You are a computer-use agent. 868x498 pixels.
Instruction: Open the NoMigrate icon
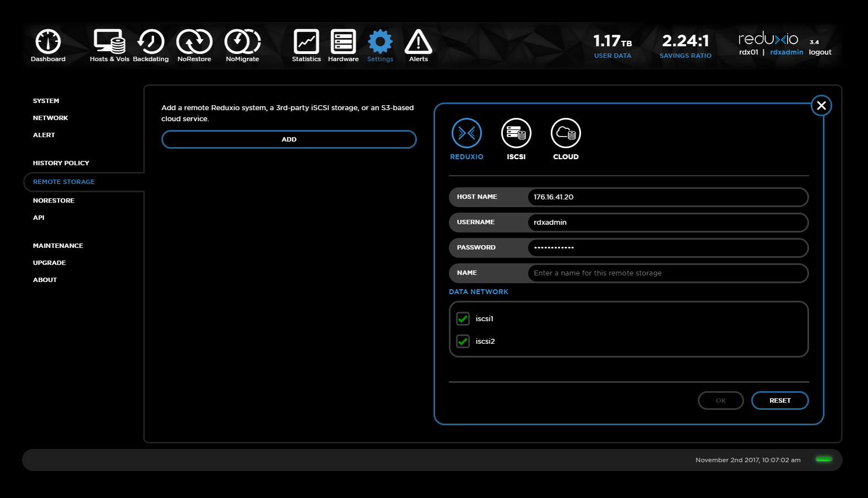242,42
